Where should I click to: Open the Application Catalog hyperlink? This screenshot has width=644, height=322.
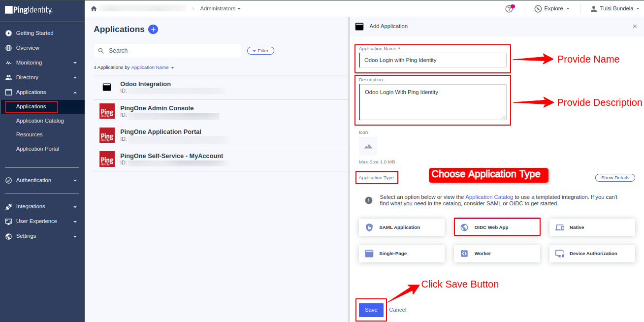click(489, 197)
